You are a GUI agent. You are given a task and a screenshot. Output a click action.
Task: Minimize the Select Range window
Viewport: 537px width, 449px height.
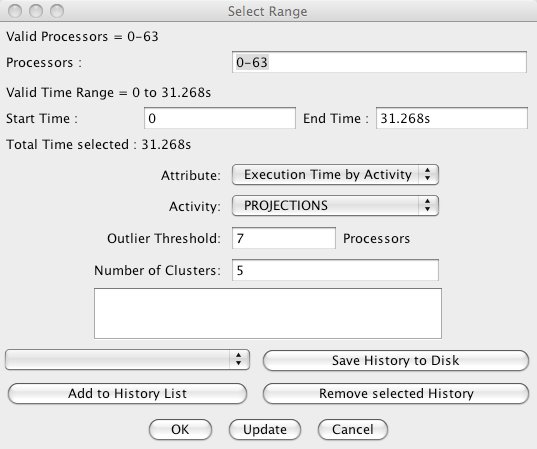tap(36, 11)
